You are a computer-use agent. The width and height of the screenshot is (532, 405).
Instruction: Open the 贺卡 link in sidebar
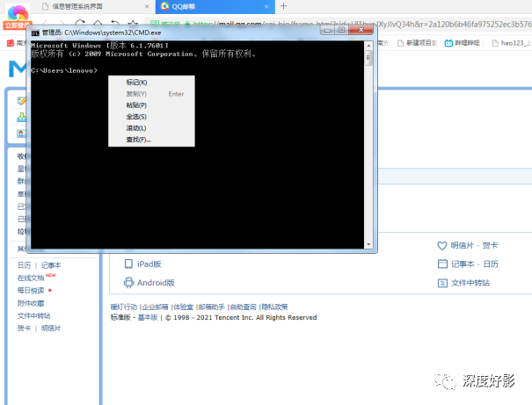click(24, 328)
